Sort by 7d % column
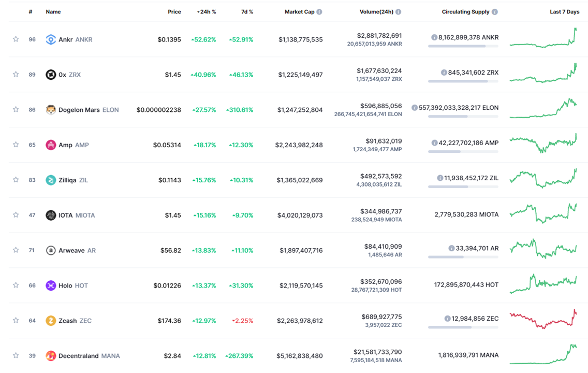This screenshot has height=373, width=588. [x=247, y=12]
